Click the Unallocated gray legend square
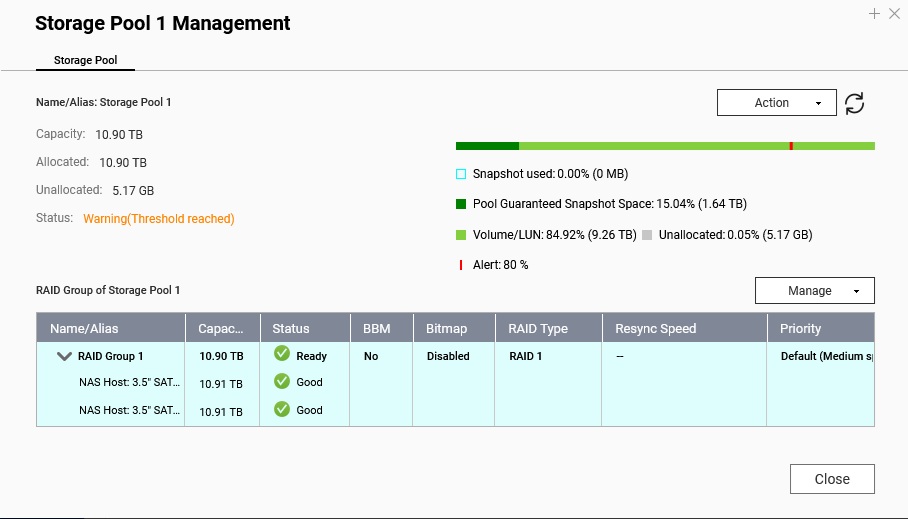908x519 pixels. coord(647,235)
